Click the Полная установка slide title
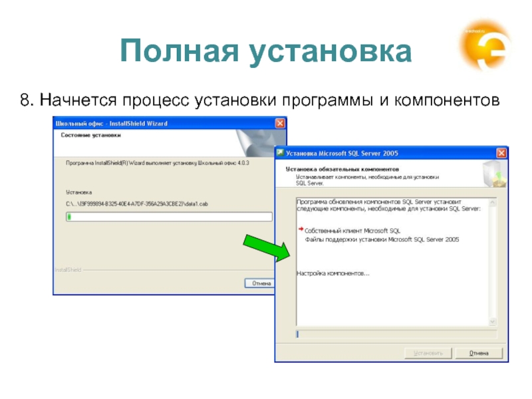The height and width of the screenshot is (399, 532). [265, 51]
